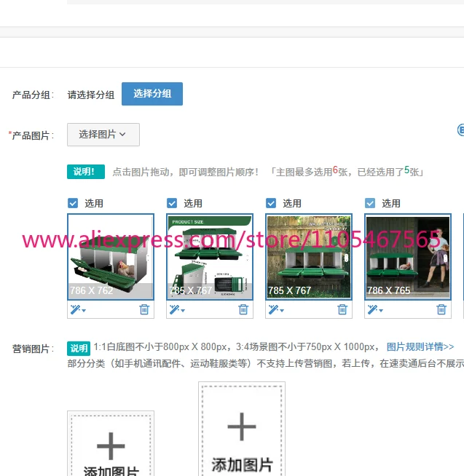
Task: Open magic wand edit menu under PRODUCT SIZE image
Action: tap(177, 309)
